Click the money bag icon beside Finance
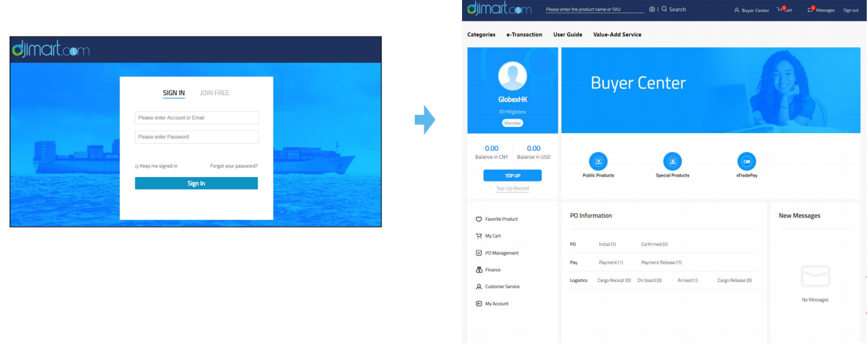The height and width of the screenshot is (343, 868). pyautogui.click(x=478, y=270)
